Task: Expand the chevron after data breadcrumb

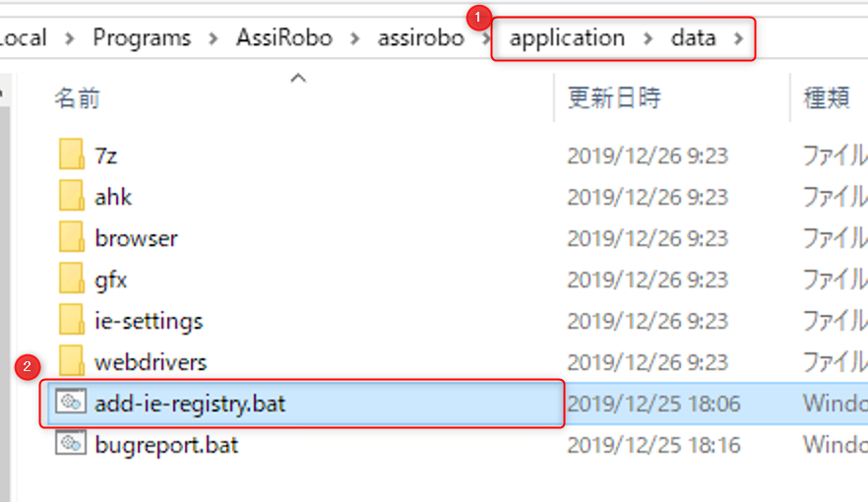Action: click(x=738, y=38)
